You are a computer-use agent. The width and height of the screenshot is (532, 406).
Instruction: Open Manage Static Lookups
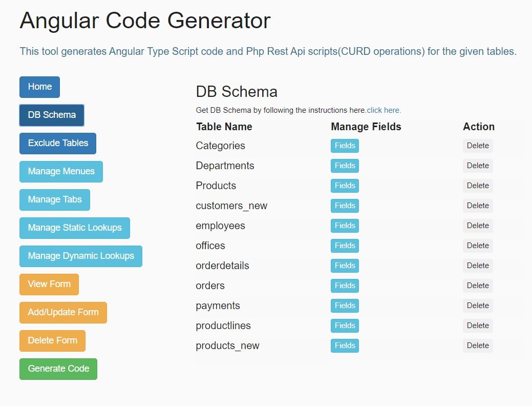click(x=75, y=228)
